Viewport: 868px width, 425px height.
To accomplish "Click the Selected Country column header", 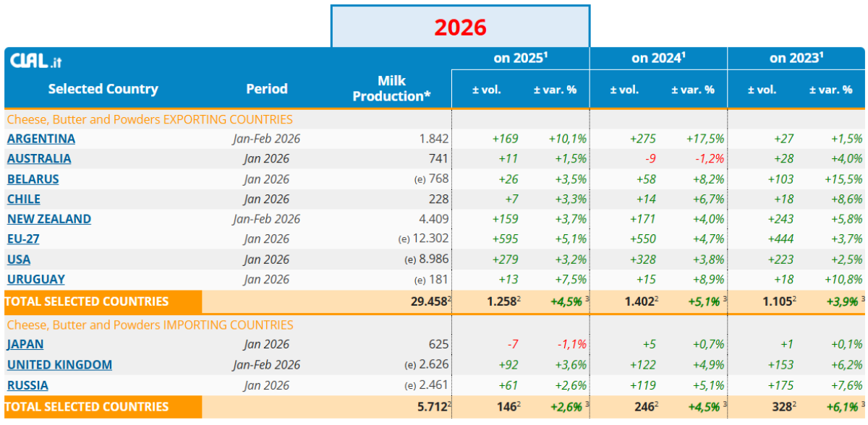I will click(103, 90).
